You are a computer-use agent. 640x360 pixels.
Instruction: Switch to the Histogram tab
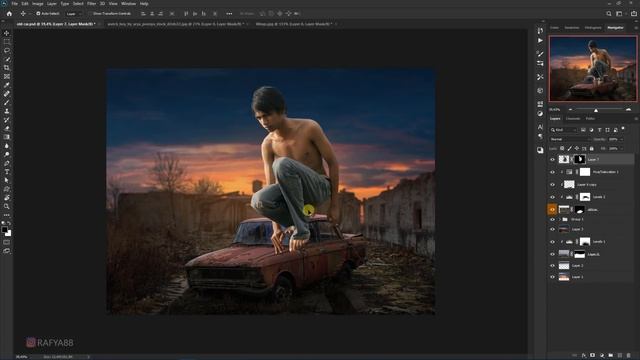593,28
